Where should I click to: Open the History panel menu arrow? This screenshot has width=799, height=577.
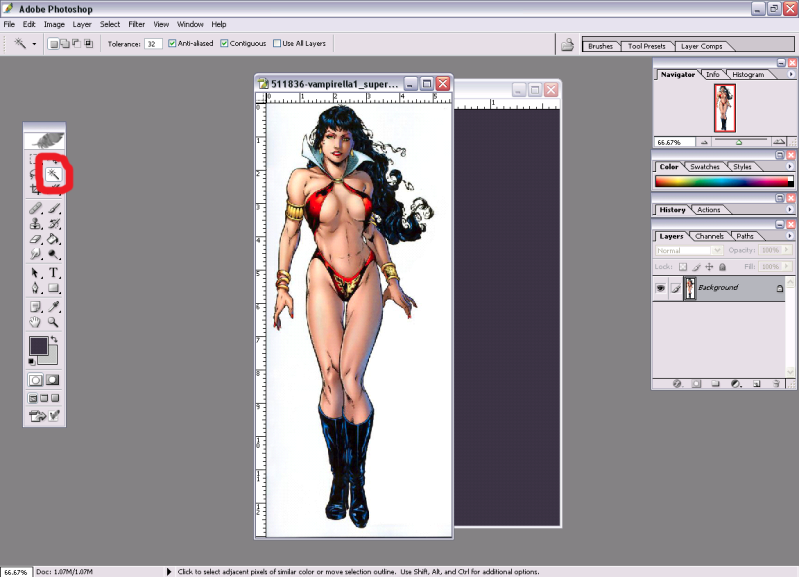tap(790, 209)
